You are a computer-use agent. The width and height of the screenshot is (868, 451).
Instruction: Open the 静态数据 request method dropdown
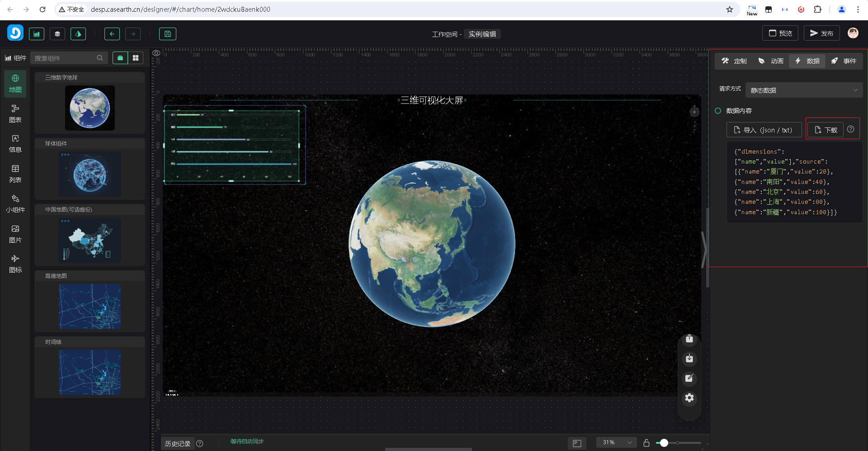804,90
